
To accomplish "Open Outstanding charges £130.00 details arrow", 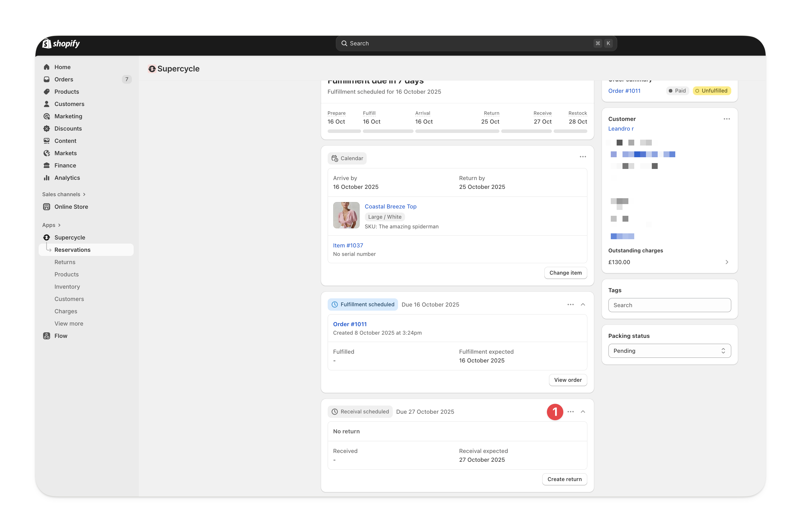I will (726, 262).
